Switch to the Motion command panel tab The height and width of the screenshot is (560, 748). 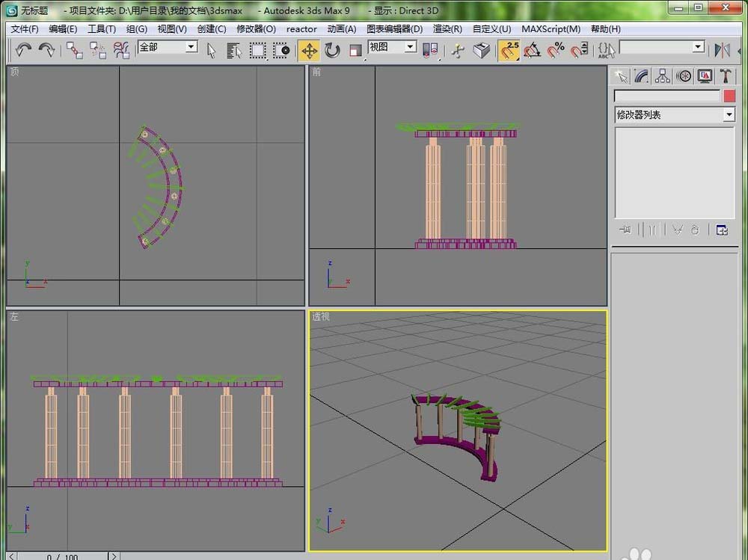coord(684,76)
